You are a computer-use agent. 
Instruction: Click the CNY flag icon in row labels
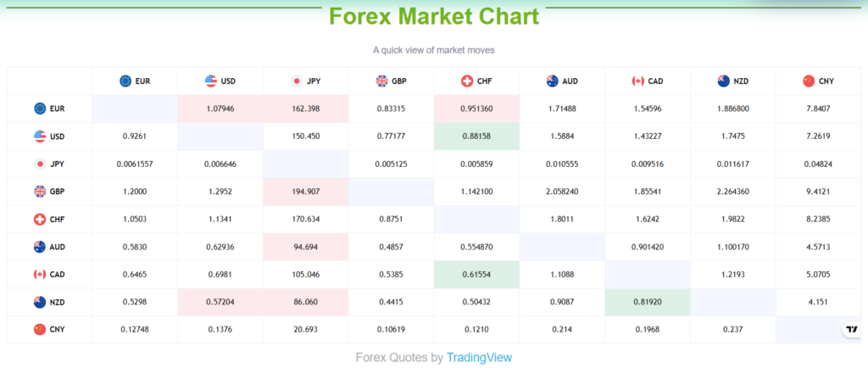(x=40, y=330)
